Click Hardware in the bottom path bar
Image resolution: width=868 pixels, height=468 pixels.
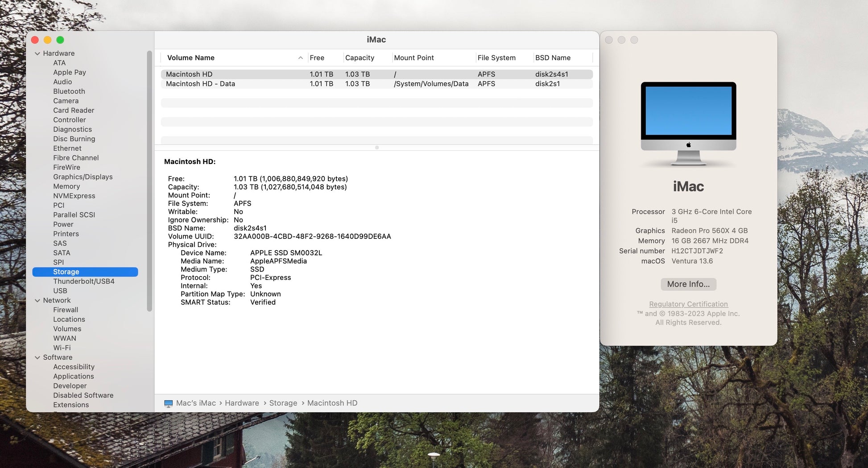coord(242,403)
